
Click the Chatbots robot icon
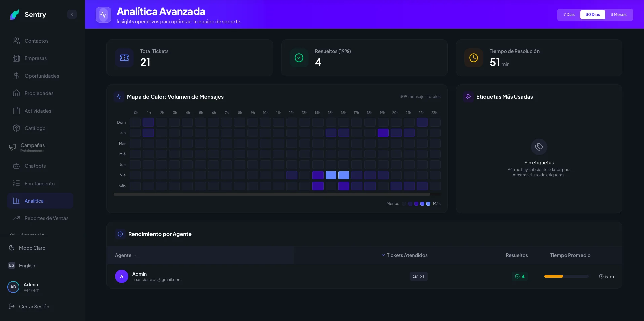pyautogui.click(x=16, y=166)
